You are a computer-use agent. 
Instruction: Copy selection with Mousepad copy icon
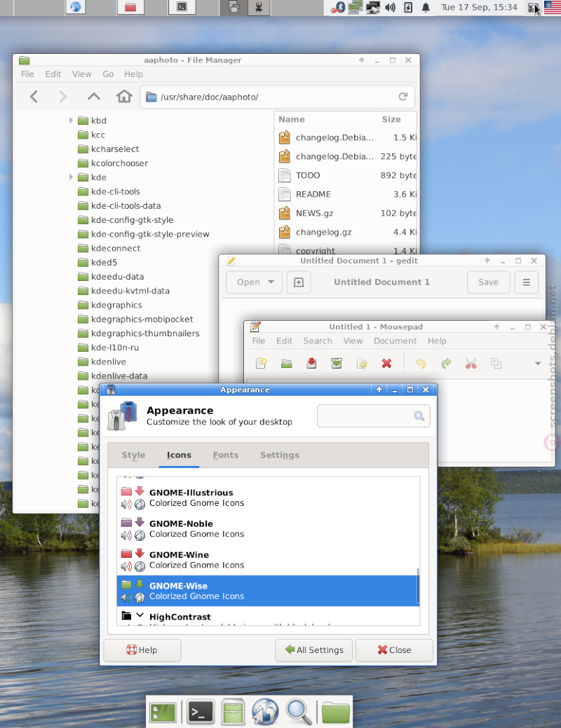coord(496,363)
